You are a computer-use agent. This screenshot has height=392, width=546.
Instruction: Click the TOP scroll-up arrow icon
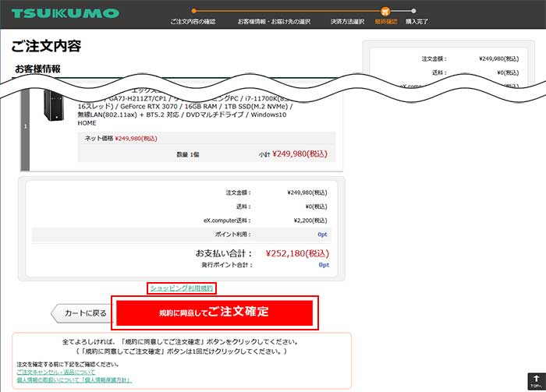tap(536, 381)
